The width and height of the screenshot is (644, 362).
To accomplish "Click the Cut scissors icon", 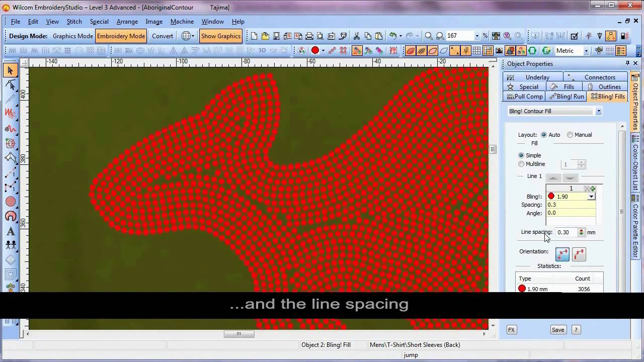I will [x=357, y=36].
